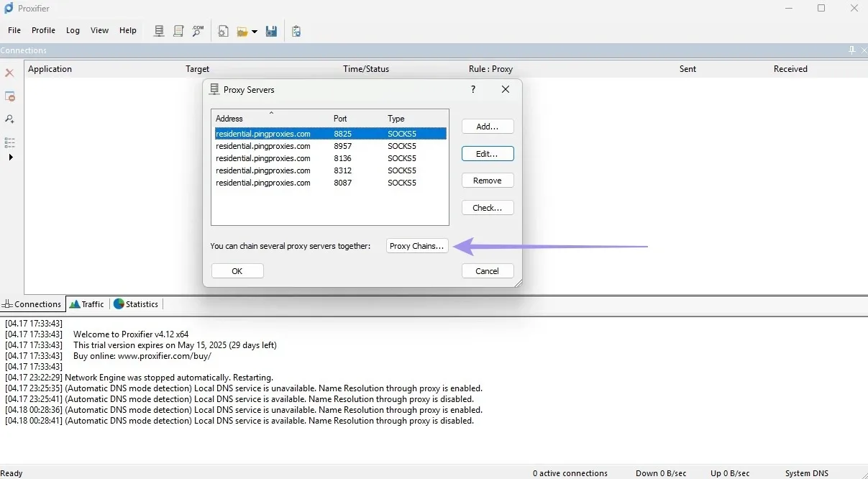Click the help question mark in Proxy Servers

point(473,89)
